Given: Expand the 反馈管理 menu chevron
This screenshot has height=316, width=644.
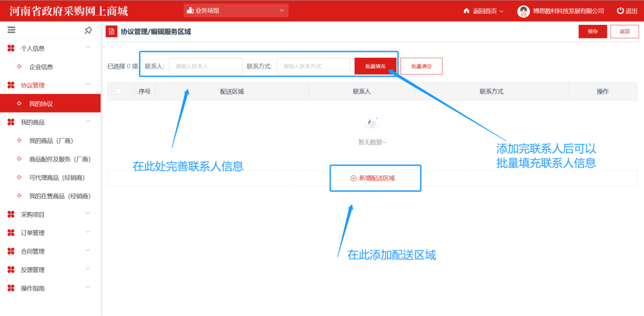Looking at the screenshot, I should point(88,269).
